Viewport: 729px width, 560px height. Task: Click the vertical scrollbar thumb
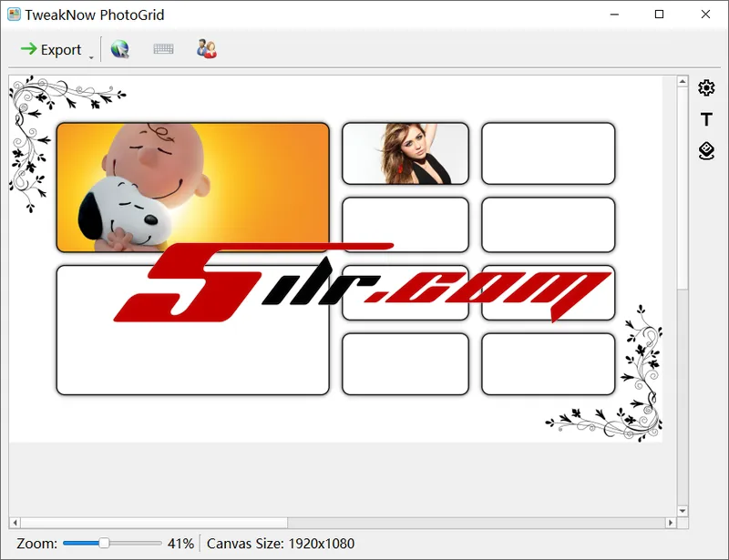click(x=682, y=188)
